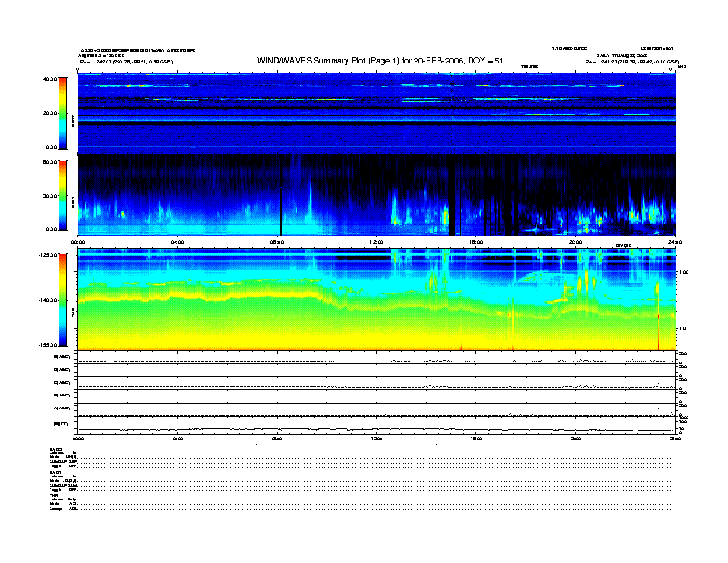Click the -125.00 label on TNR color scale
Image resolution: width=728 pixels, height=563 pixels.
tap(49, 255)
